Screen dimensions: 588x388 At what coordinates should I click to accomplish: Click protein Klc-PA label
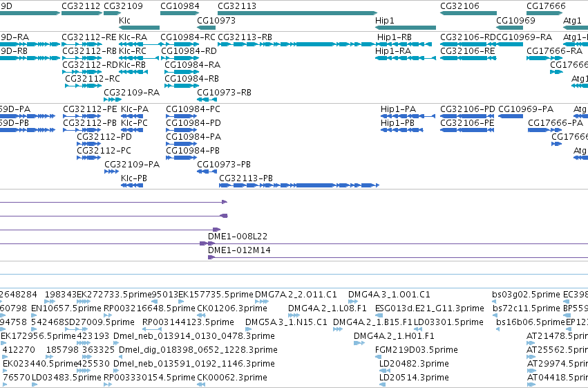coord(135,109)
